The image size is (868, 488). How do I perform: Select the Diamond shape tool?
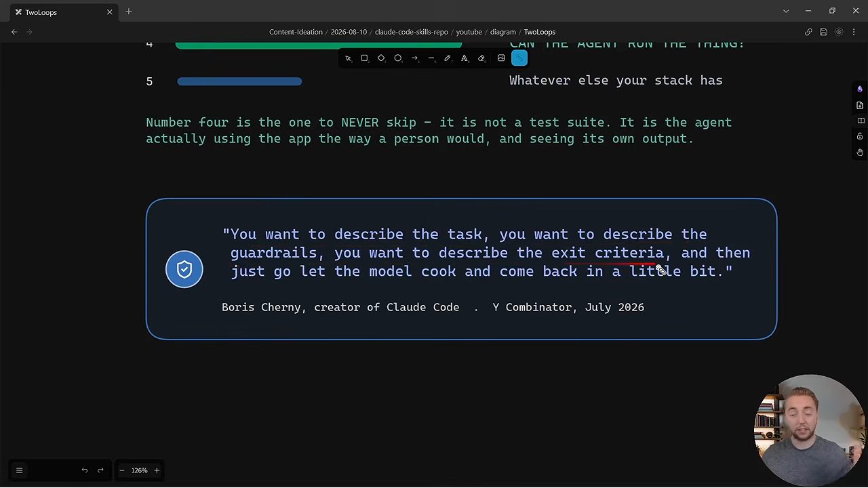click(x=381, y=58)
